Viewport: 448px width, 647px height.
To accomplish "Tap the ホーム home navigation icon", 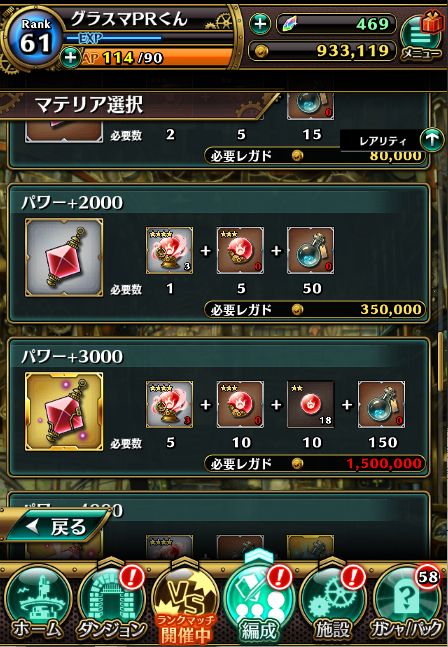I will [x=38, y=602].
